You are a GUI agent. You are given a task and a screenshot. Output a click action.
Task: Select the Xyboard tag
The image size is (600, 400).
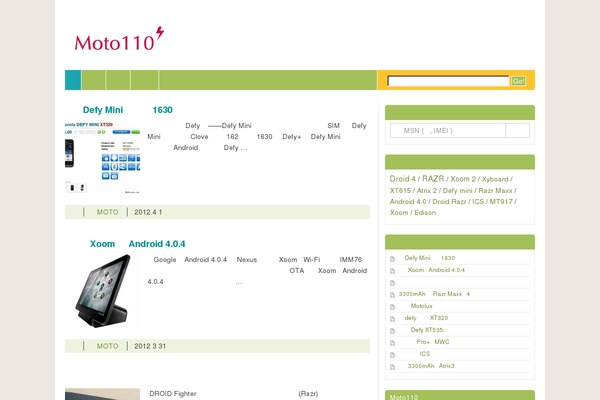495,179
